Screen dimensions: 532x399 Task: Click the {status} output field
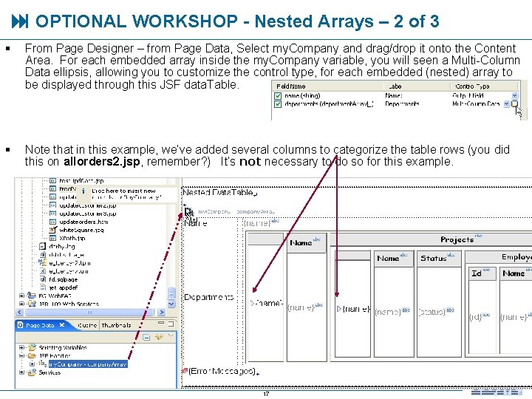coord(432,312)
